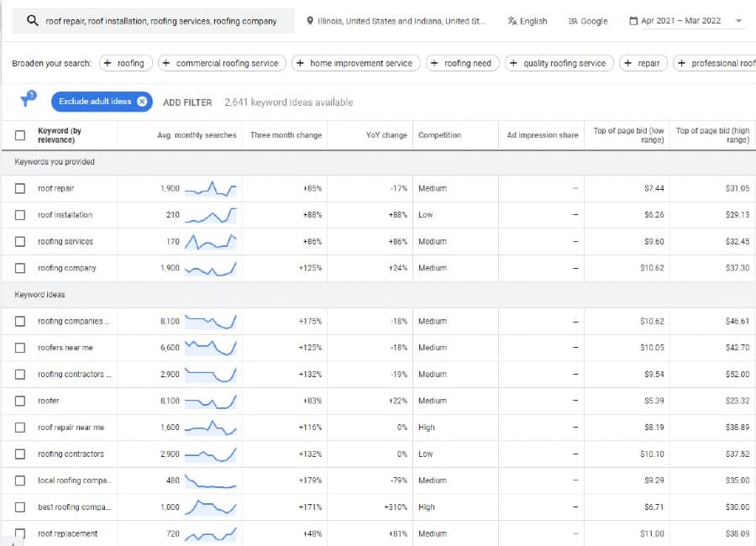
Task: View trend sparkline for roof repair near me
Action: (x=211, y=428)
